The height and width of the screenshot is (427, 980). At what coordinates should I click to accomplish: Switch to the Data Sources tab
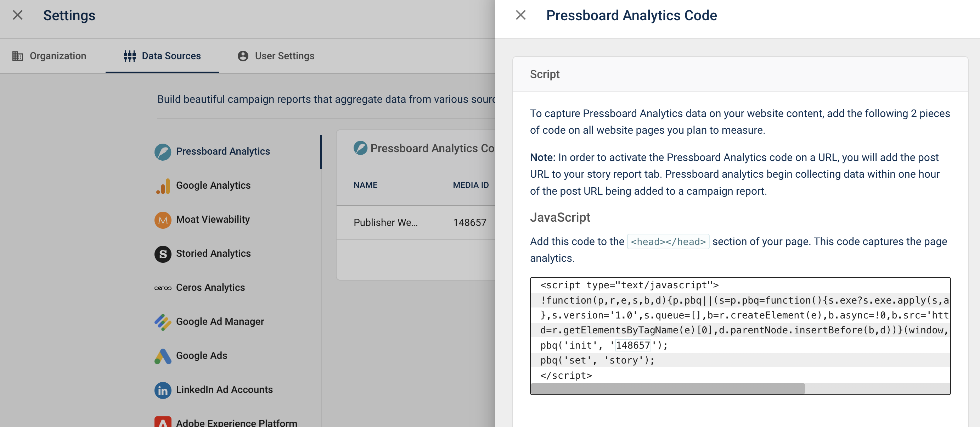pos(162,56)
